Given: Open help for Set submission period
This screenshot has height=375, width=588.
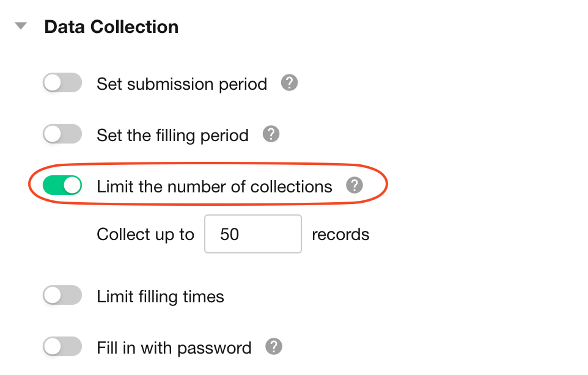Looking at the screenshot, I should pyautogui.click(x=289, y=83).
